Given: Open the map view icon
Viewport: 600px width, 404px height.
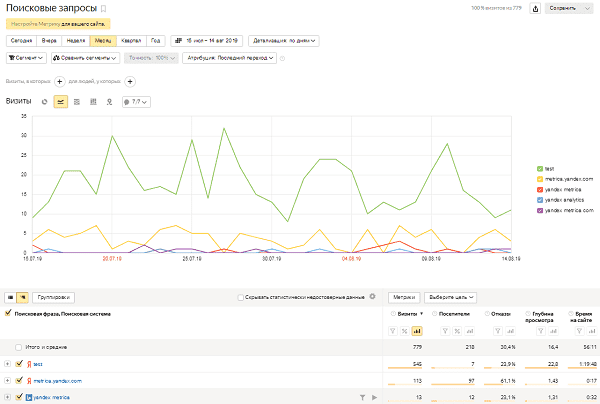Looking at the screenshot, I should tap(108, 101).
